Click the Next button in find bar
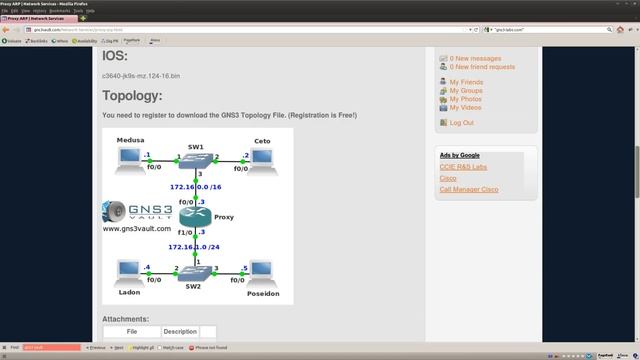Image resolution: width=640 pixels, height=360 pixels. (117, 348)
